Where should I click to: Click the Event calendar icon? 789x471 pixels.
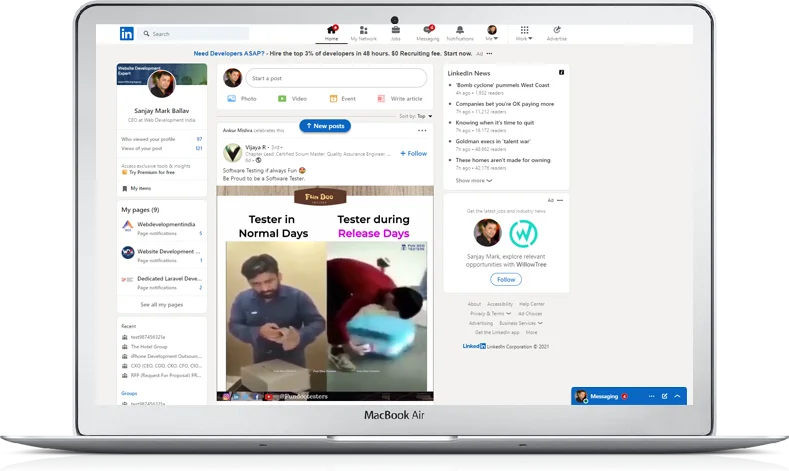pos(333,99)
